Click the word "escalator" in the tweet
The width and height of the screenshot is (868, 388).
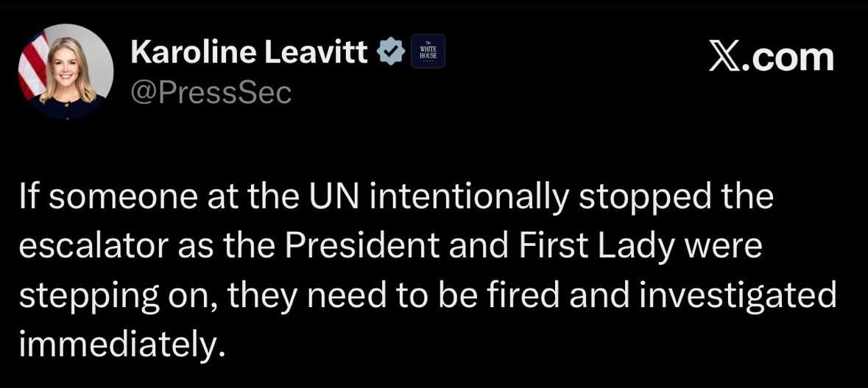click(x=93, y=247)
